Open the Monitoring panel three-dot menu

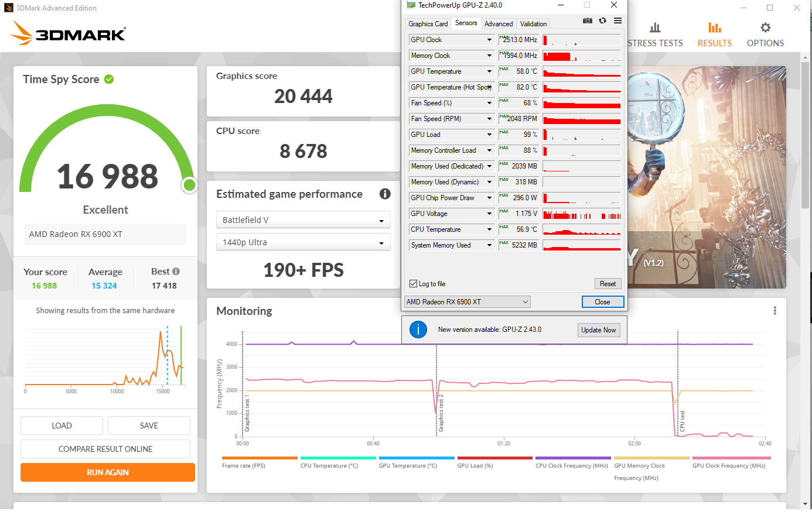coord(775,311)
